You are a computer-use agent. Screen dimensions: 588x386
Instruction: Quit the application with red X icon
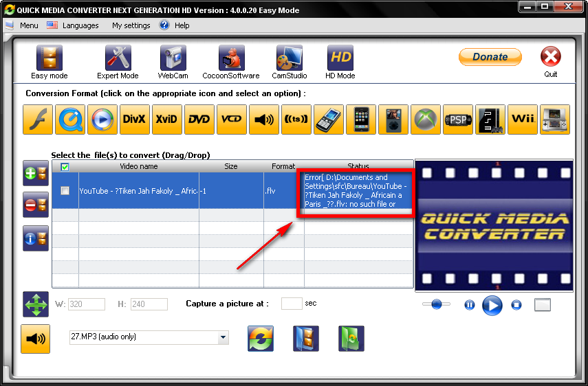pyautogui.click(x=550, y=57)
